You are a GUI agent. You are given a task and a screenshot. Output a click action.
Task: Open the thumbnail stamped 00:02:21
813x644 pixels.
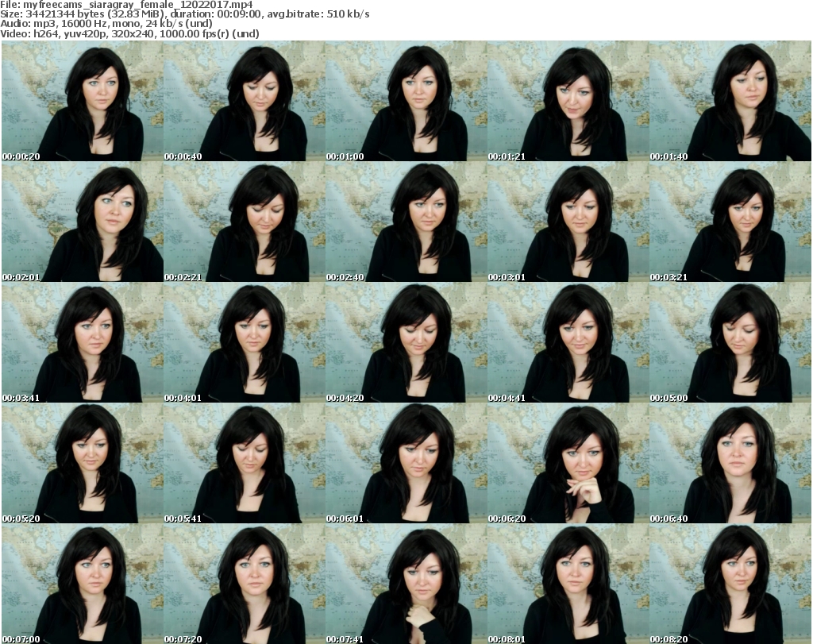(245, 222)
